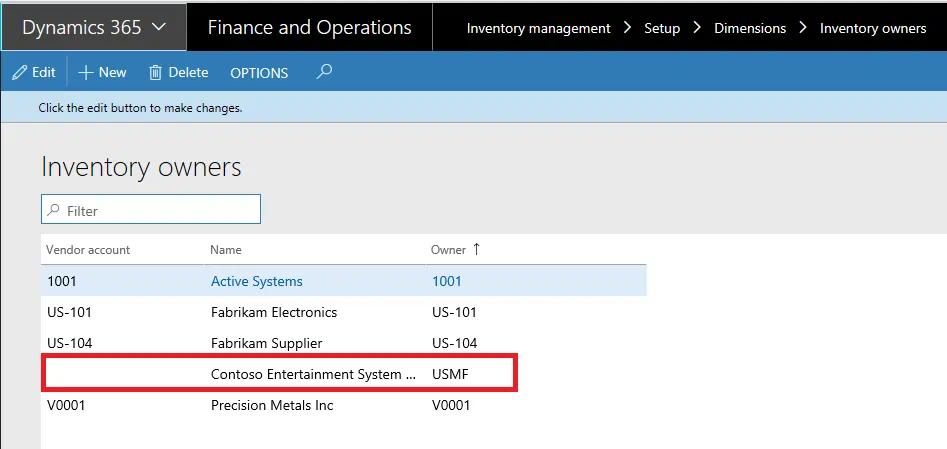Open the Active Systems link
The image size is (947, 449).
pyautogui.click(x=257, y=281)
